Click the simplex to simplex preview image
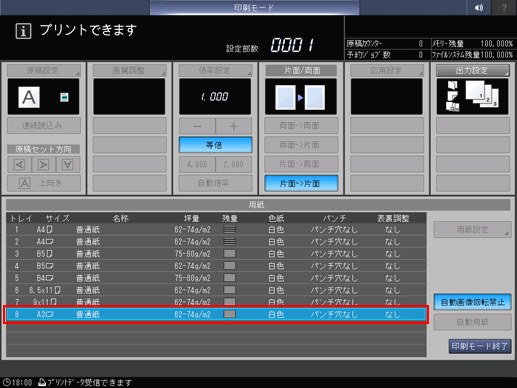 (301, 97)
